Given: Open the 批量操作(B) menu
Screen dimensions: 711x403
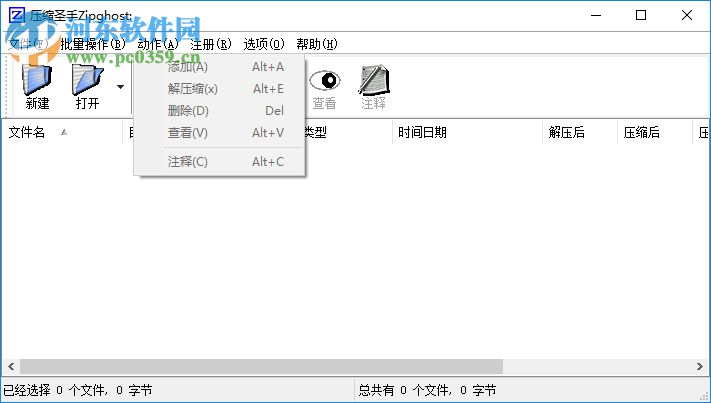Looking at the screenshot, I should tap(93, 44).
